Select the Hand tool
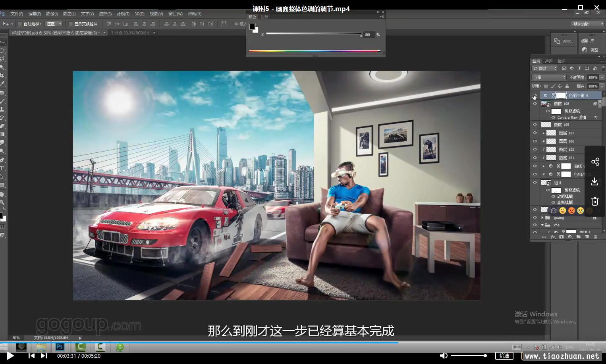606x364 pixels. (2, 194)
